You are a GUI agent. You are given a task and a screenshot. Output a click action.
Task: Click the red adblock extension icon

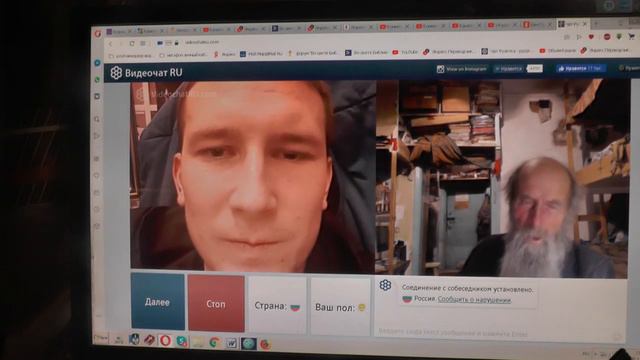tap(607, 37)
